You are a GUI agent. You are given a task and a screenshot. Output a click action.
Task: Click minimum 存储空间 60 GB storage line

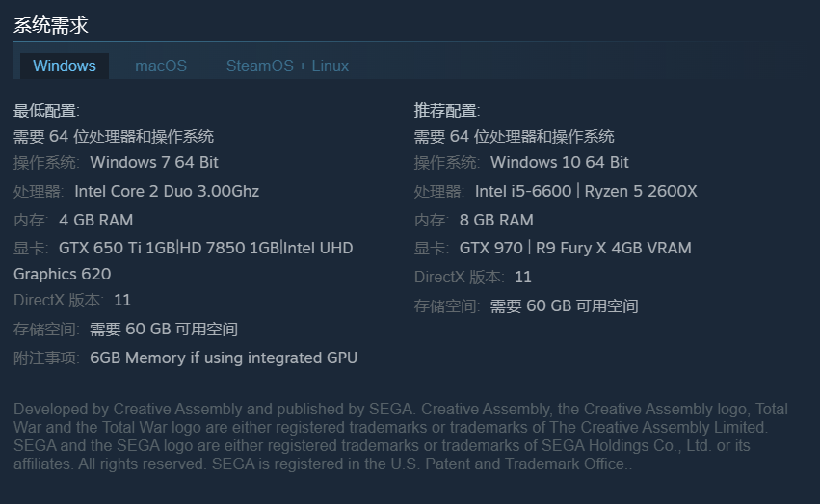pyautogui.click(x=164, y=329)
